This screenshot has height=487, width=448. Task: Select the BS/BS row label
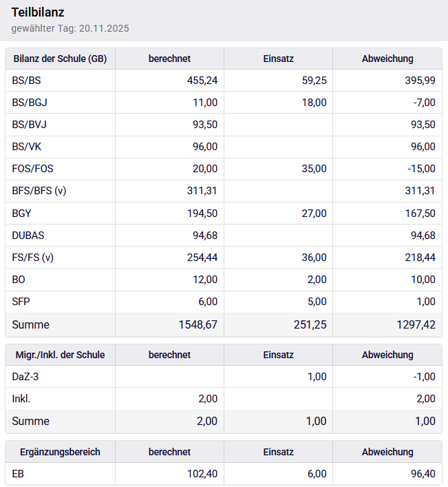(27, 81)
